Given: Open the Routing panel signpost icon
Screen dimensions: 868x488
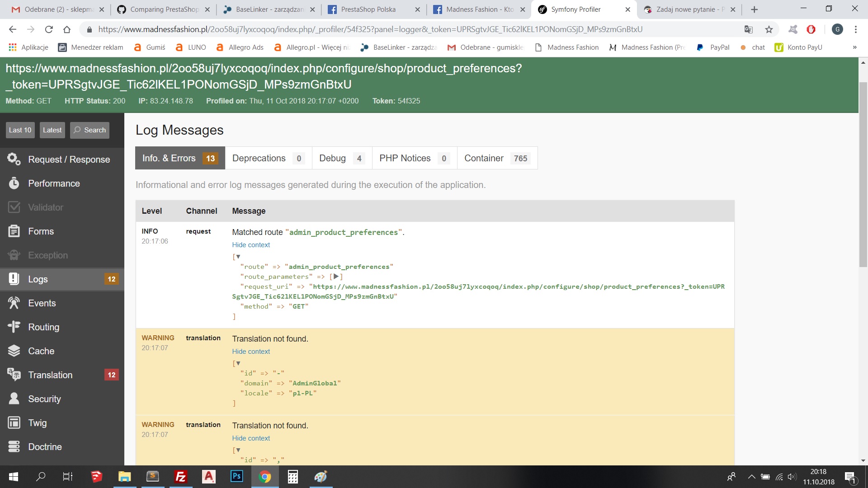Looking at the screenshot, I should (14, 327).
